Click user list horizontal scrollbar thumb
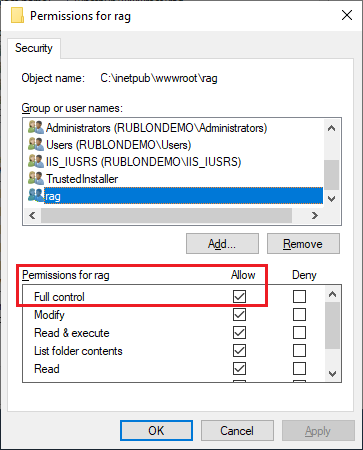 point(166,215)
